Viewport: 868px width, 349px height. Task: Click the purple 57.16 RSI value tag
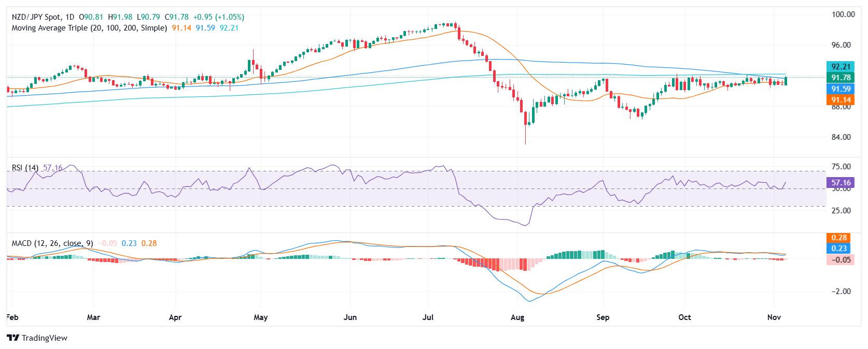click(840, 183)
